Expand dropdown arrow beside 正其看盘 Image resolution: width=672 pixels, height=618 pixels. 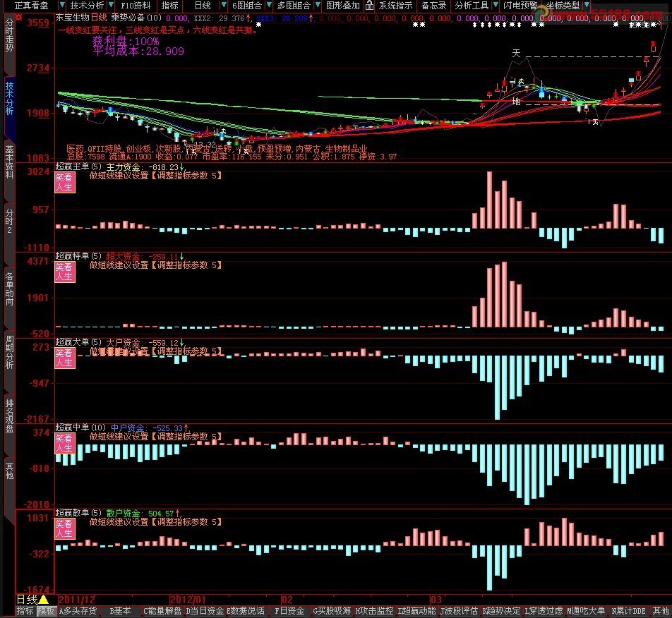pyautogui.click(x=61, y=5)
